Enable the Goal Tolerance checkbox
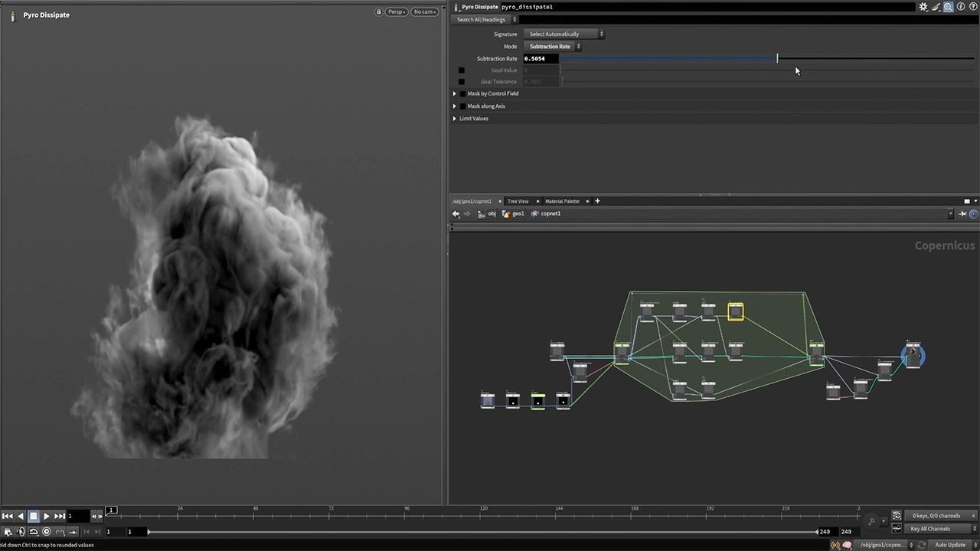Viewport: 980px width, 551px height. [x=461, y=82]
